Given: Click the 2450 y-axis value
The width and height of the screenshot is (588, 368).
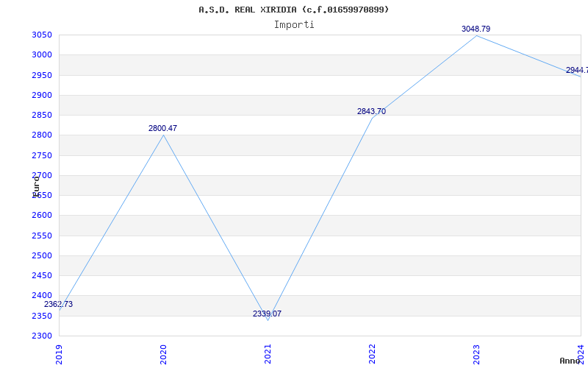Looking at the screenshot, I should [42, 275].
